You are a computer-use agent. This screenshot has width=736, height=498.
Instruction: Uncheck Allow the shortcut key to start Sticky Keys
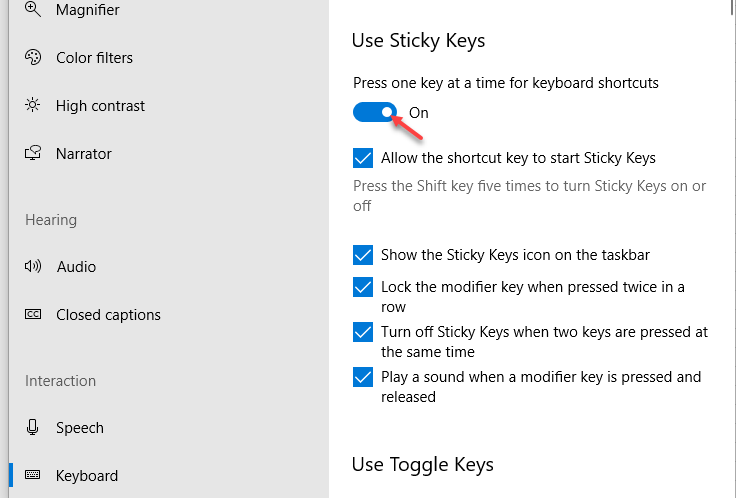click(363, 158)
